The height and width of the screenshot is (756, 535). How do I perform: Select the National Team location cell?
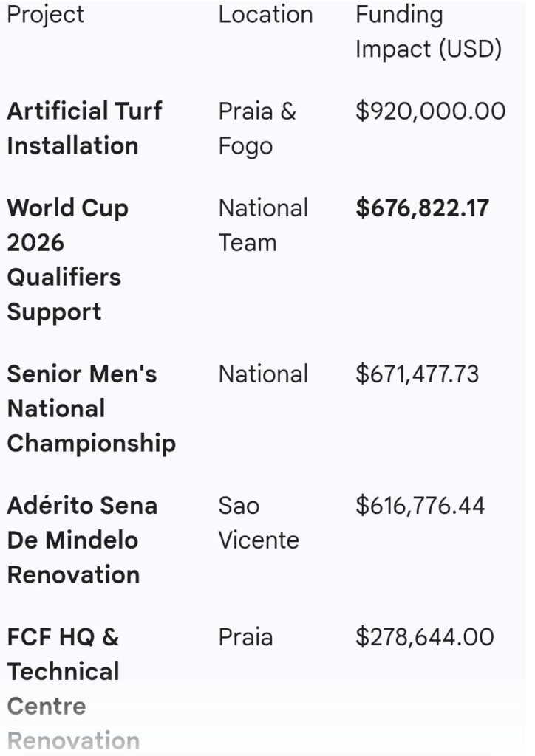[262, 225]
